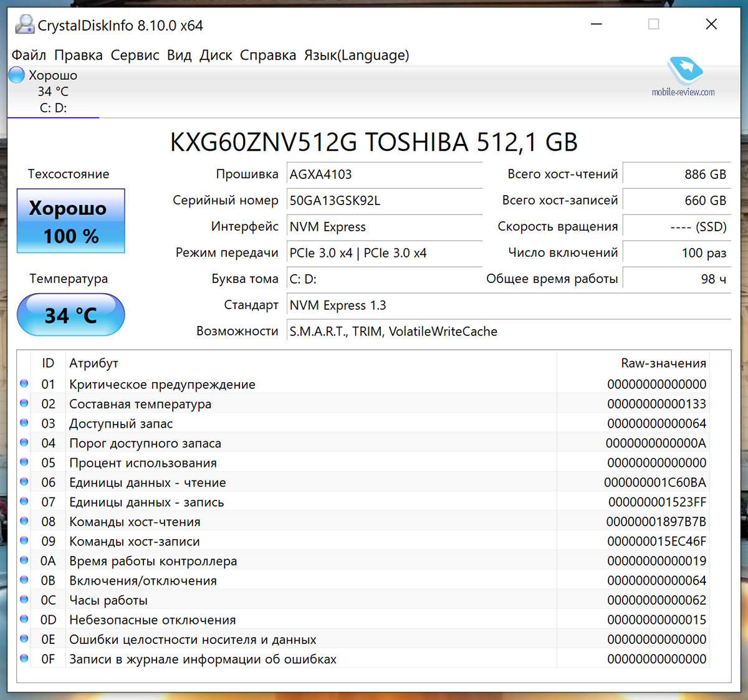Screen dimensions: 748x700
Task: Click status dot for Единицы данных - запись
Action: coord(24,501)
